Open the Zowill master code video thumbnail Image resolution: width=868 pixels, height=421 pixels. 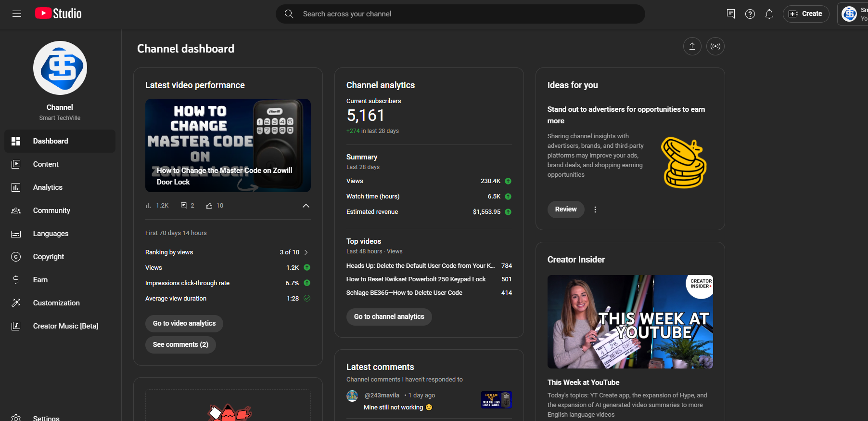(x=228, y=145)
